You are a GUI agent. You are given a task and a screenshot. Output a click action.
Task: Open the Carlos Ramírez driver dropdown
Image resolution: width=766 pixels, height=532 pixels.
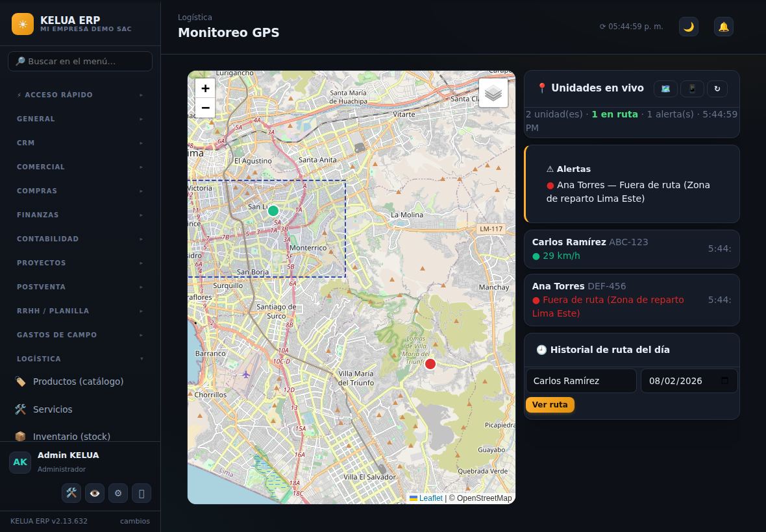click(x=581, y=381)
